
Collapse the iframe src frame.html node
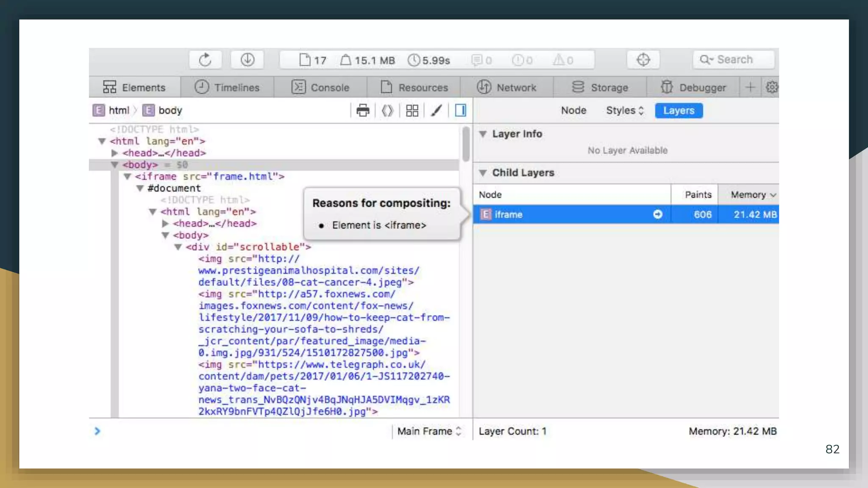tap(127, 177)
